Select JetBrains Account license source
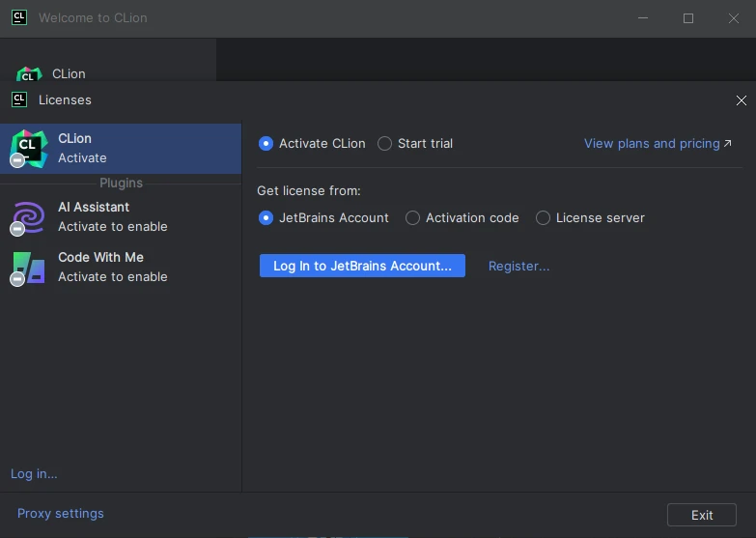The width and height of the screenshot is (756, 538). pyautogui.click(x=266, y=218)
